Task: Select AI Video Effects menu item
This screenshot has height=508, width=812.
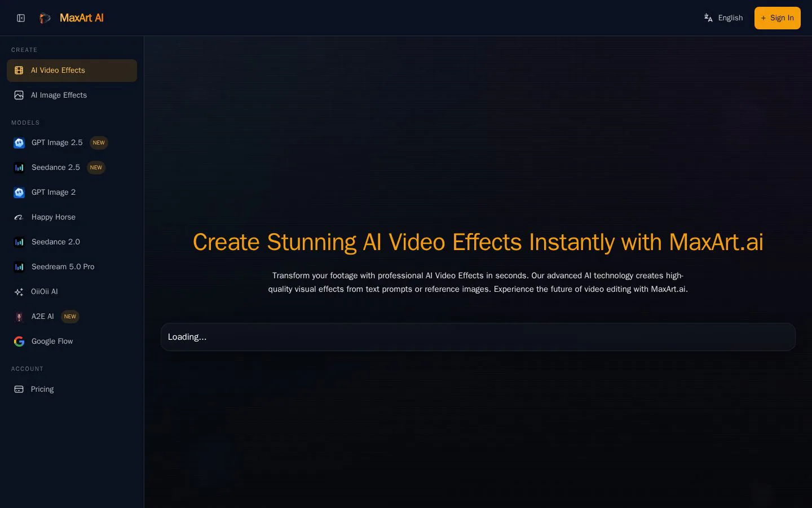Action: coord(72,71)
